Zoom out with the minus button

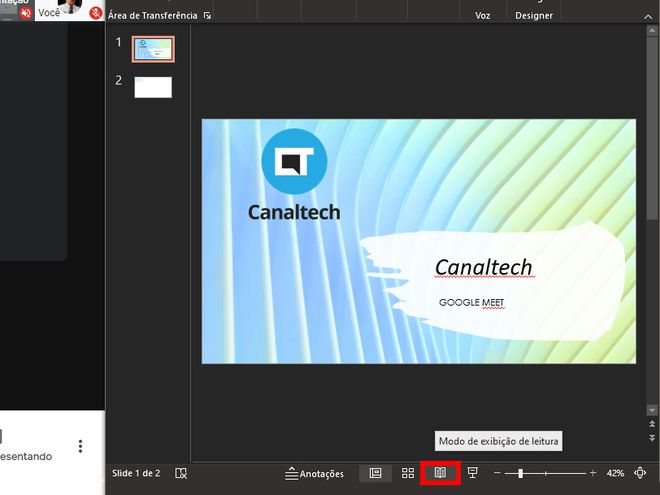497,473
